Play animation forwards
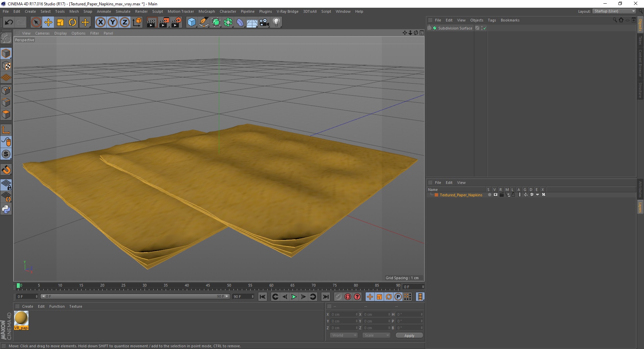The image size is (644, 349). 294,297
